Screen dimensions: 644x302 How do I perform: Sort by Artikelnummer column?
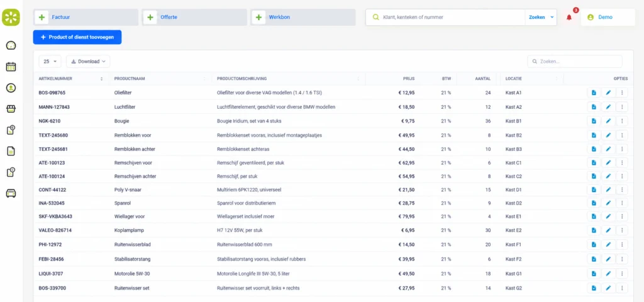(x=70, y=79)
